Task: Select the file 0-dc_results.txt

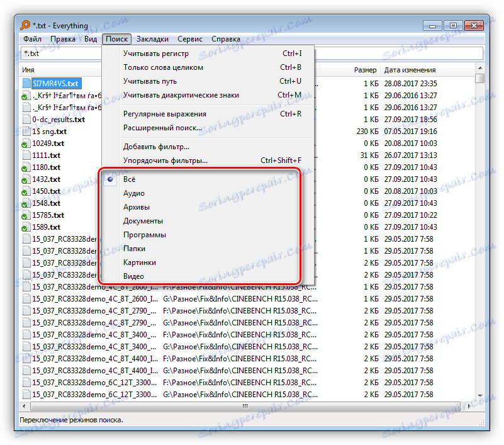Action: 59,120
